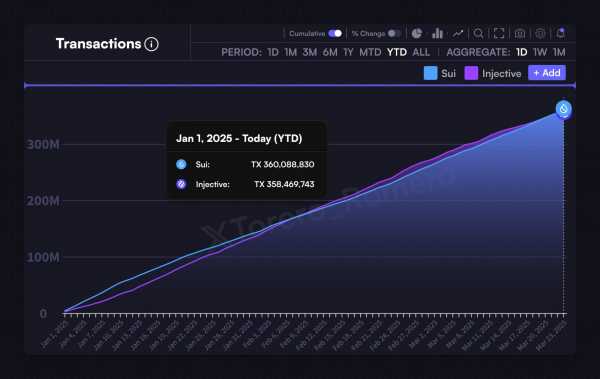Click the Sui droplet marker at chart end

(564, 109)
